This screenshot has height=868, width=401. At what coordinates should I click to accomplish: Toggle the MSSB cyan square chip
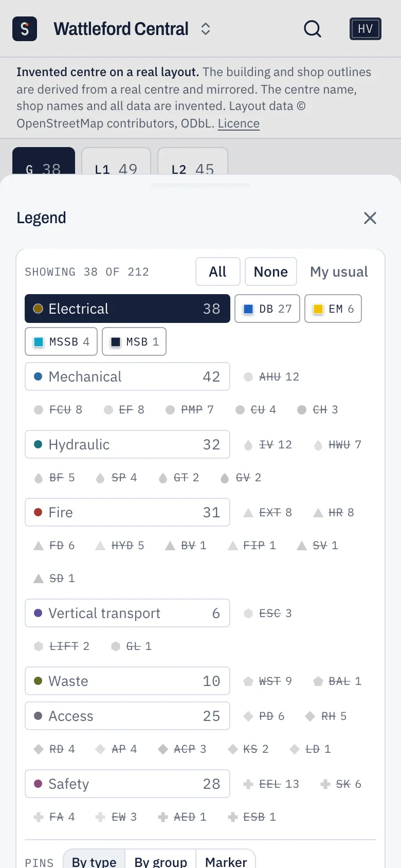[x=61, y=341]
